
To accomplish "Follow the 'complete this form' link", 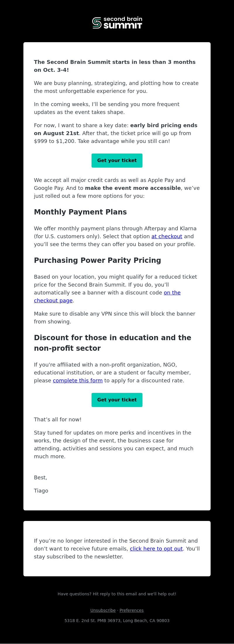I will [x=78, y=381].
